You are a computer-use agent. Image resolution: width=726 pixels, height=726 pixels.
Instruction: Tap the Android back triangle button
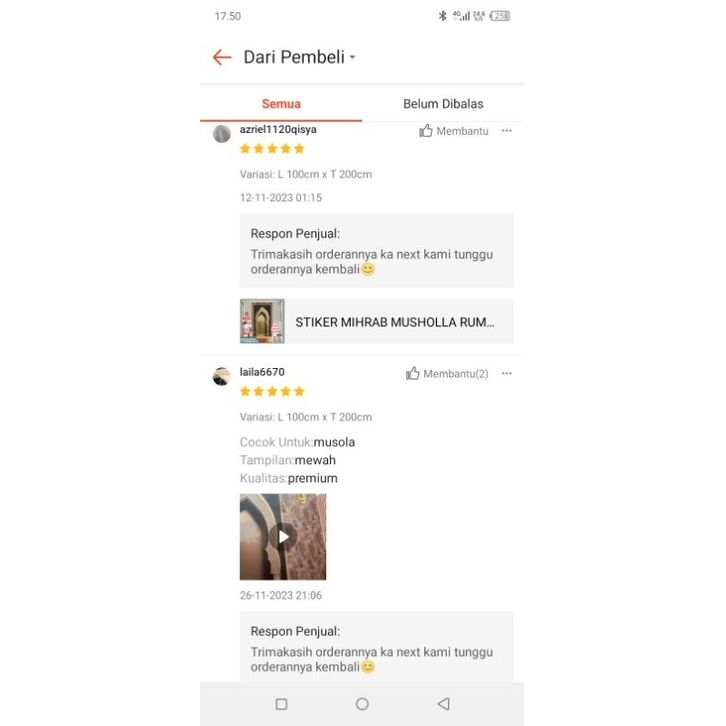click(x=444, y=704)
